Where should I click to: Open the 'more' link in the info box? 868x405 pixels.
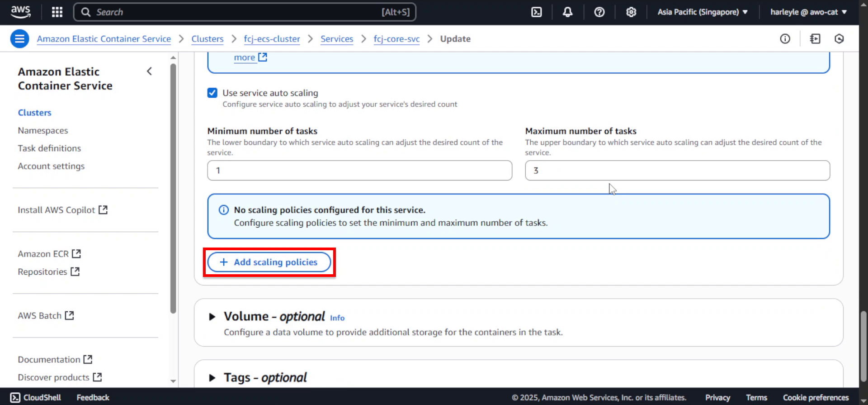tap(245, 57)
